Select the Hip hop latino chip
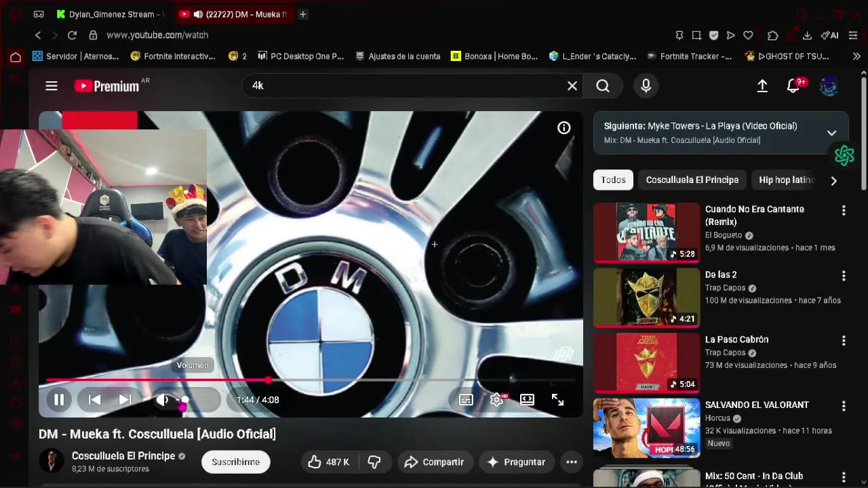Image resolution: width=868 pixels, height=488 pixels. pyautogui.click(x=786, y=180)
